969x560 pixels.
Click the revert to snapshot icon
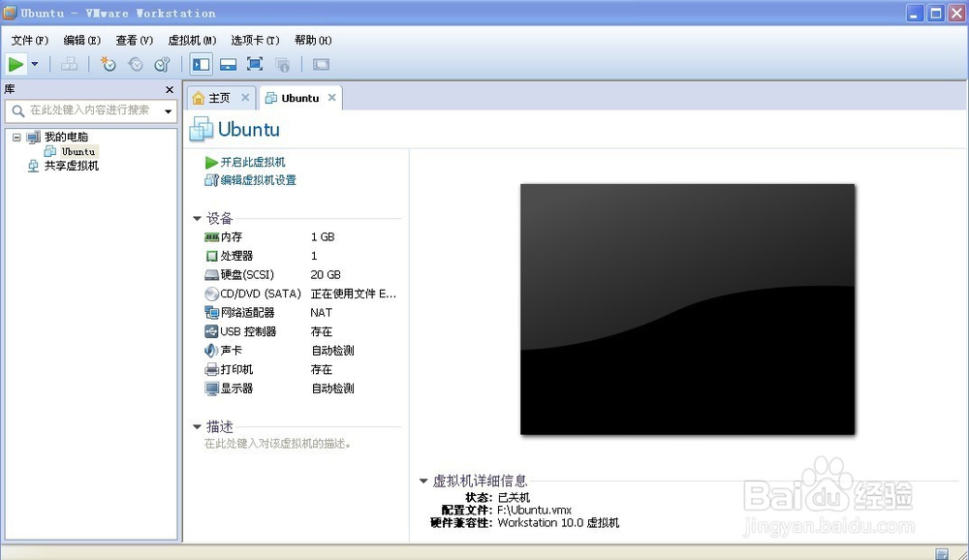(x=136, y=64)
